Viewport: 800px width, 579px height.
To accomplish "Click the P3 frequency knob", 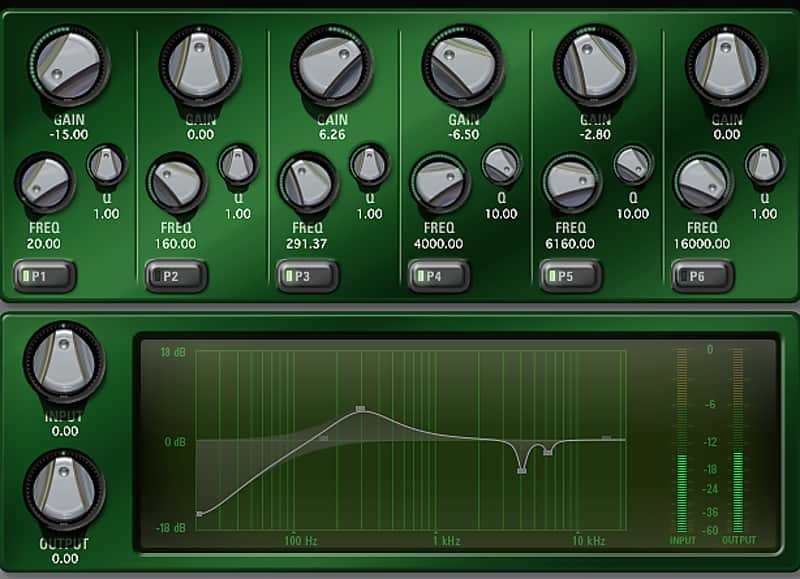I will pyautogui.click(x=308, y=183).
